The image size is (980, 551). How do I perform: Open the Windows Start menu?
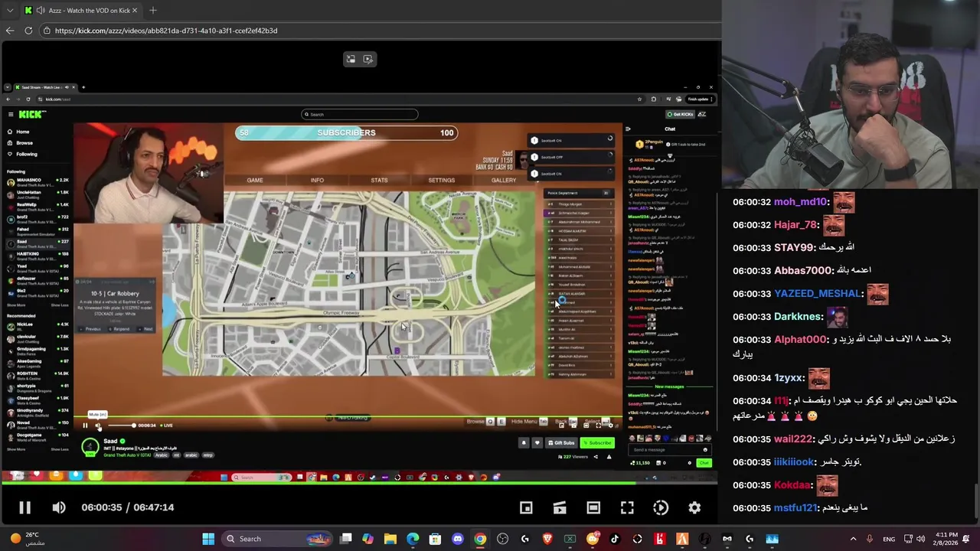[x=208, y=539]
